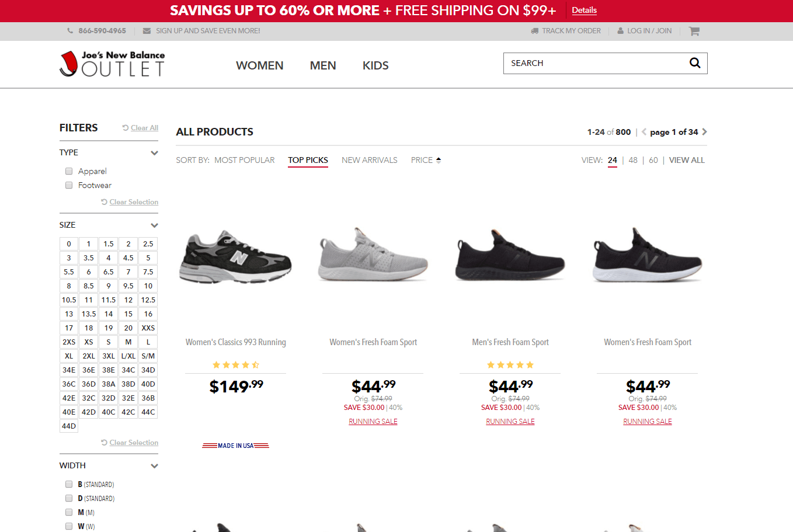Open the Women menu
This screenshot has height=532, width=793.
coord(260,65)
